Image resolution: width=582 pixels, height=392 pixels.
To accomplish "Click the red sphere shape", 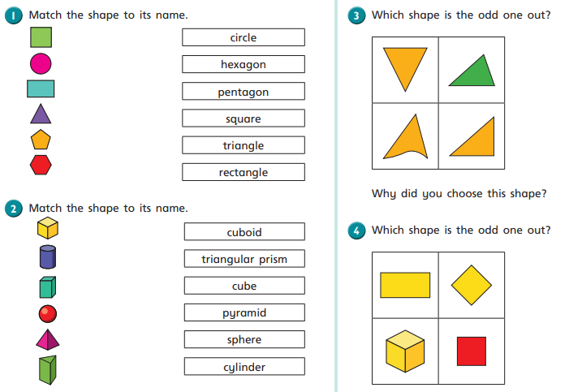I will [48, 313].
